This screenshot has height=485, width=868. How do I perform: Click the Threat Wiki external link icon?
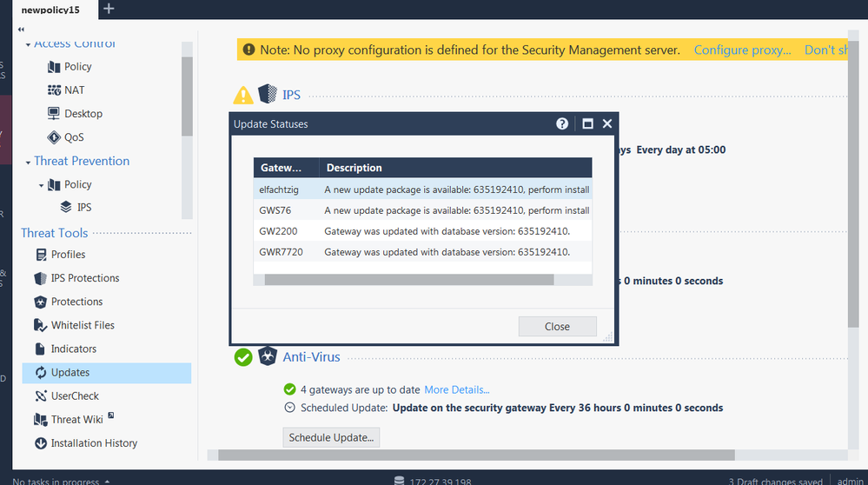(110, 415)
